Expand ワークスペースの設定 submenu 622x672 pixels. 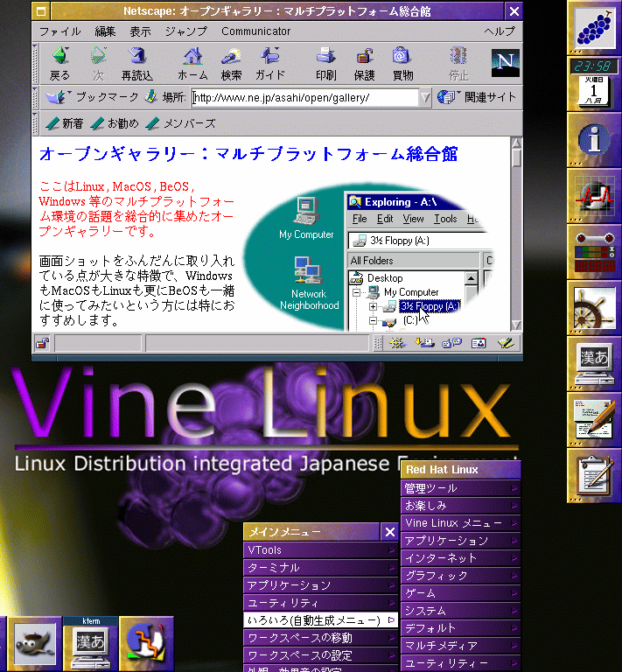click(321, 655)
